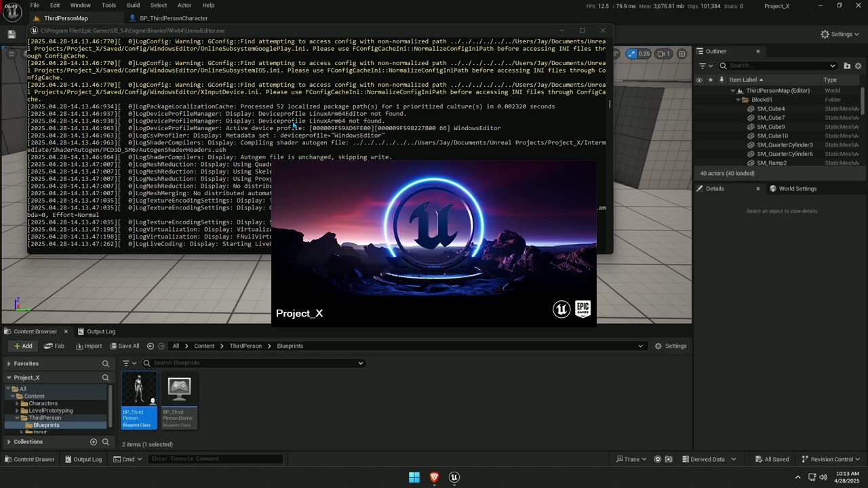Switch to World Settings tab
This screenshot has height=488, width=868.
(x=793, y=188)
